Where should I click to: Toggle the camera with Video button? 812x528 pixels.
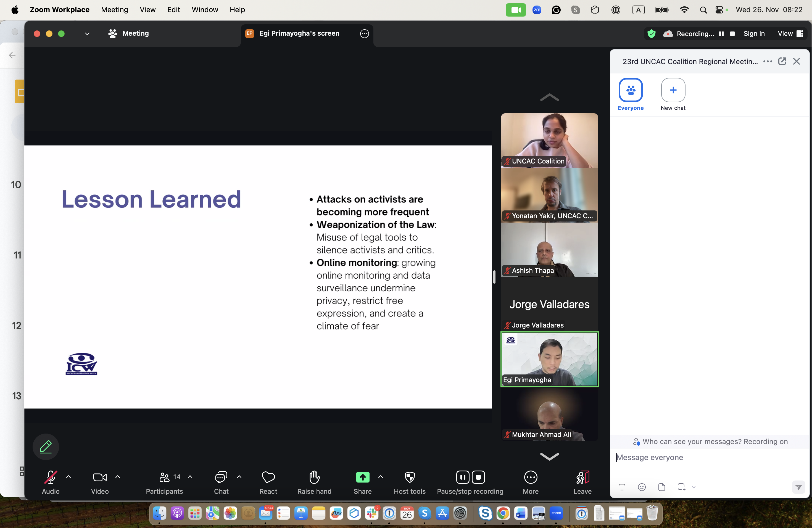point(100,477)
